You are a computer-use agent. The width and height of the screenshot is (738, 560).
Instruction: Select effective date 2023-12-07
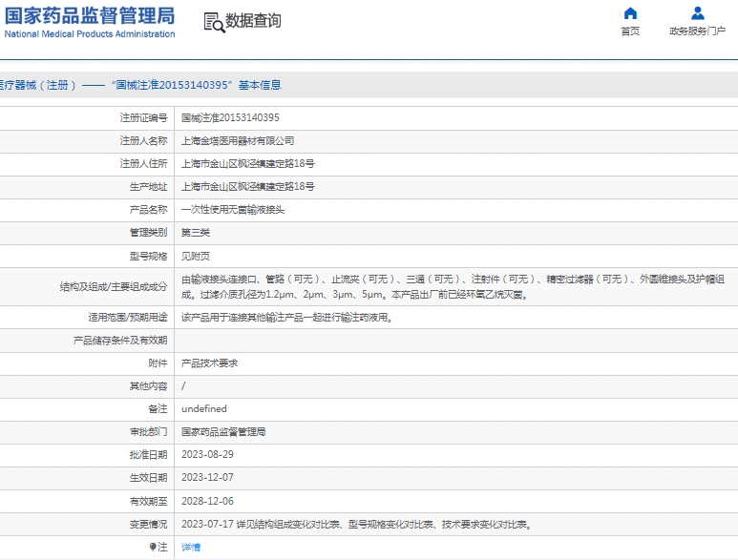[x=207, y=478]
